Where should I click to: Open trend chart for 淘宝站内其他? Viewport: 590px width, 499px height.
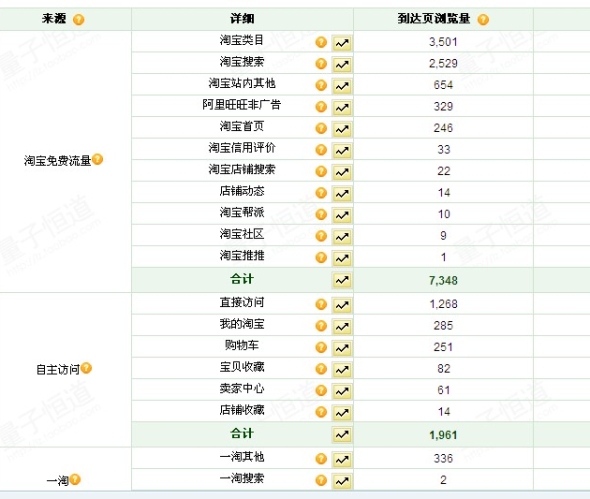pyautogui.click(x=342, y=86)
